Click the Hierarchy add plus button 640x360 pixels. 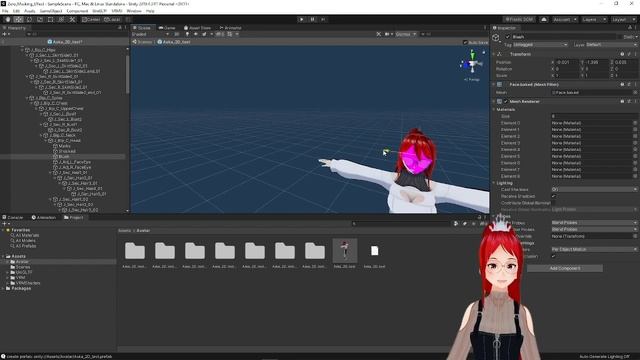click(5, 34)
